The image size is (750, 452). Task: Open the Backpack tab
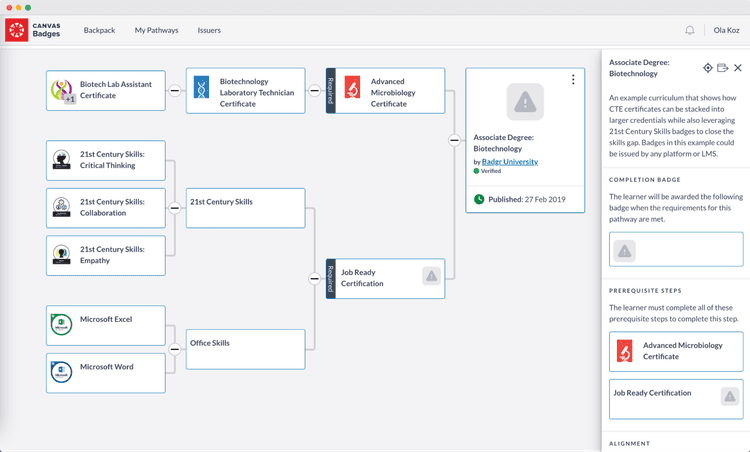pos(99,30)
